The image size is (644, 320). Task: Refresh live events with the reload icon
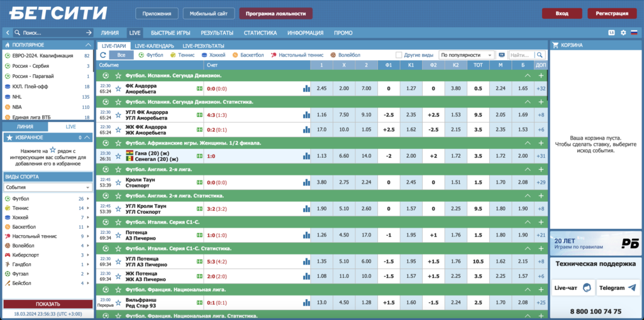point(103,55)
